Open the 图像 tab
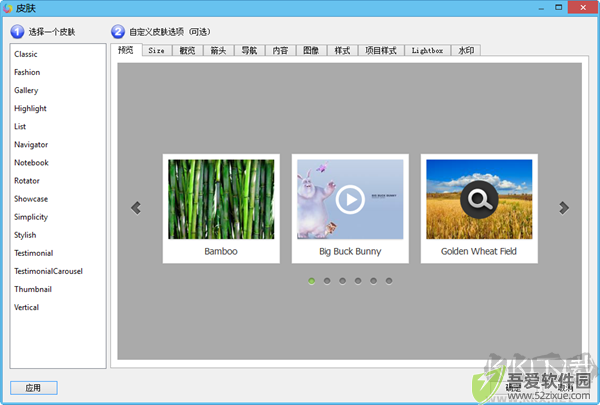600x405 pixels. pos(311,50)
